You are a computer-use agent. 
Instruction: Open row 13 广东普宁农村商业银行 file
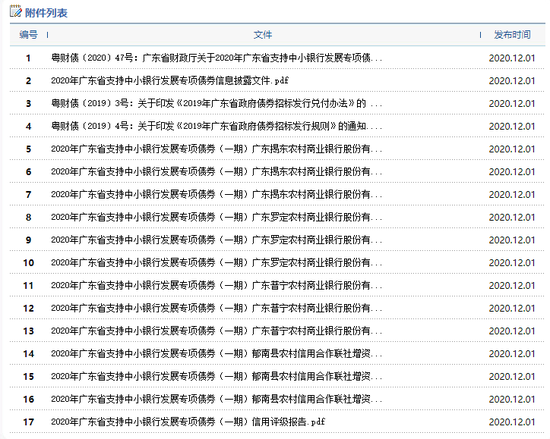pyautogui.click(x=216, y=331)
